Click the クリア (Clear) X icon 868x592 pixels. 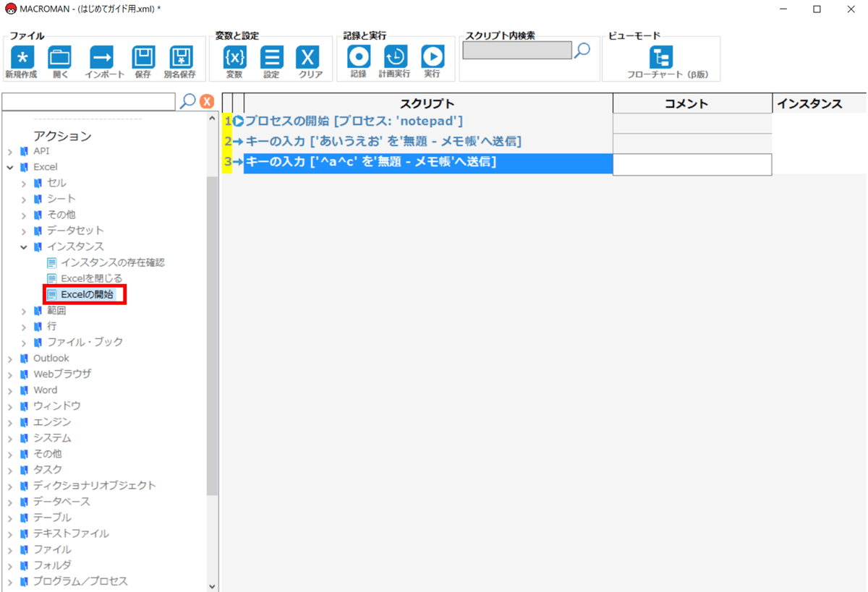pyautogui.click(x=309, y=57)
